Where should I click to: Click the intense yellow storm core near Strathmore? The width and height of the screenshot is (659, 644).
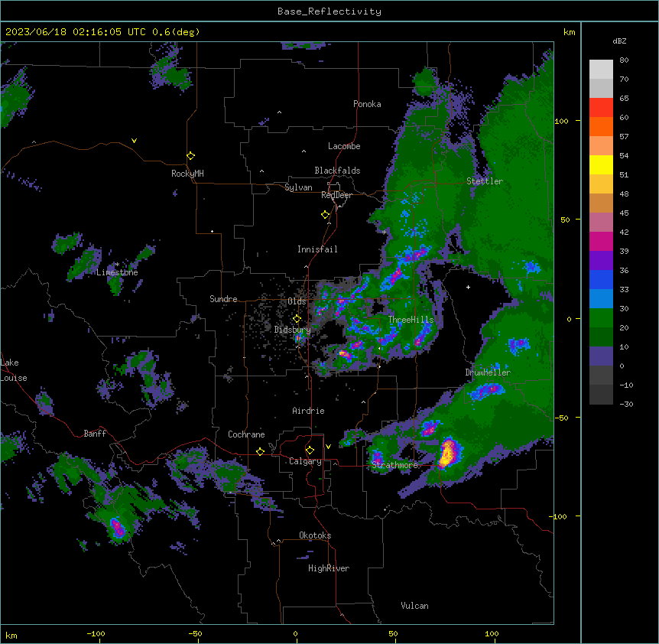pos(448,453)
